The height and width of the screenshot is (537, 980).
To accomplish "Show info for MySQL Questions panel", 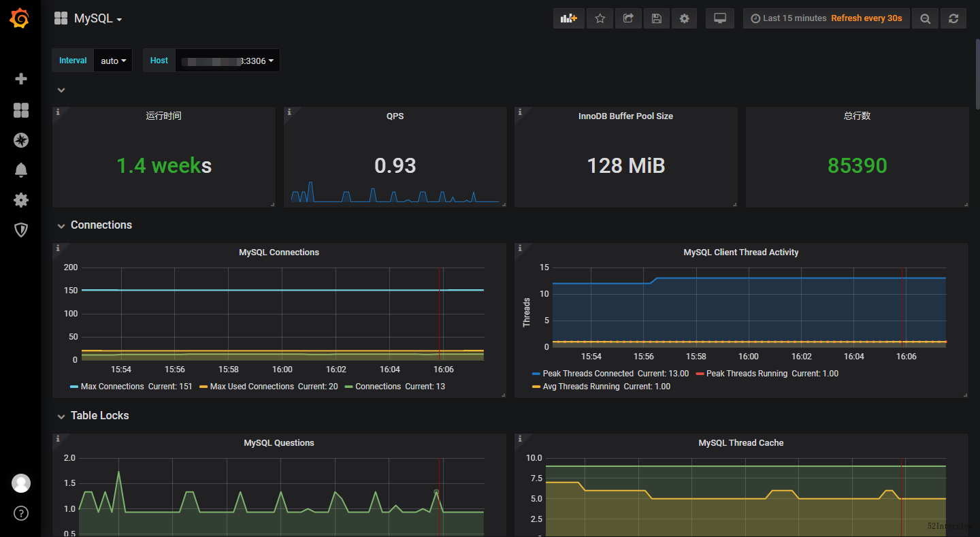I will [58, 439].
